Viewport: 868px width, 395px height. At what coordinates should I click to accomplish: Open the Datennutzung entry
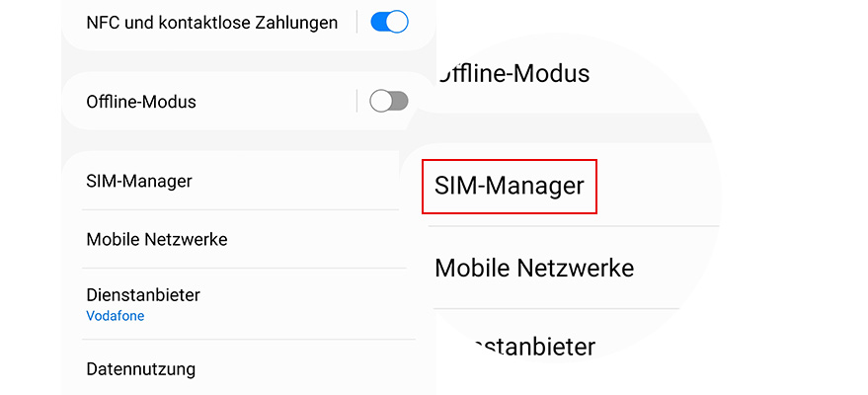point(141,369)
